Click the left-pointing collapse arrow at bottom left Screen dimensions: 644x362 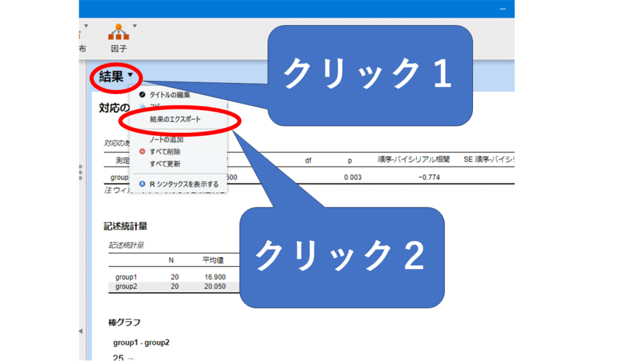click(80, 331)
